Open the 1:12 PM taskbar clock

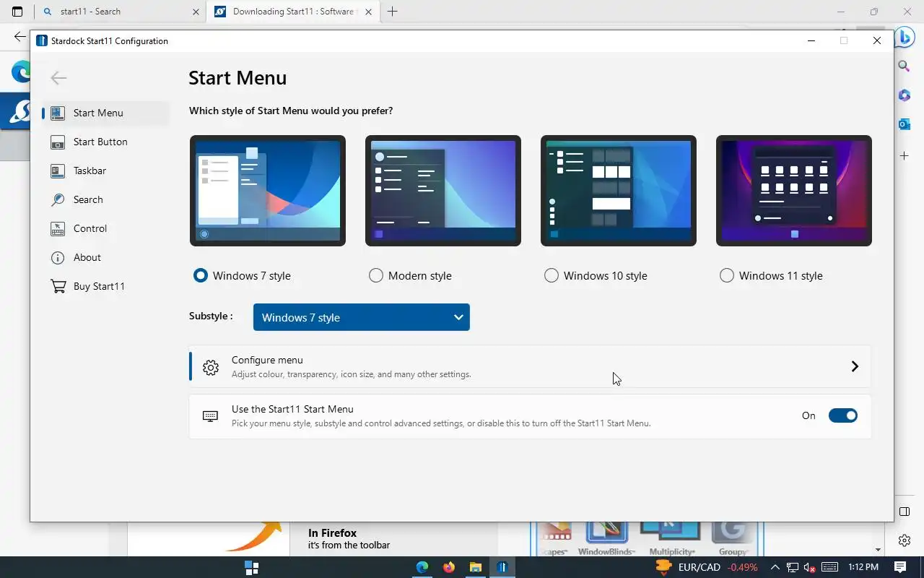coord(863,567)
